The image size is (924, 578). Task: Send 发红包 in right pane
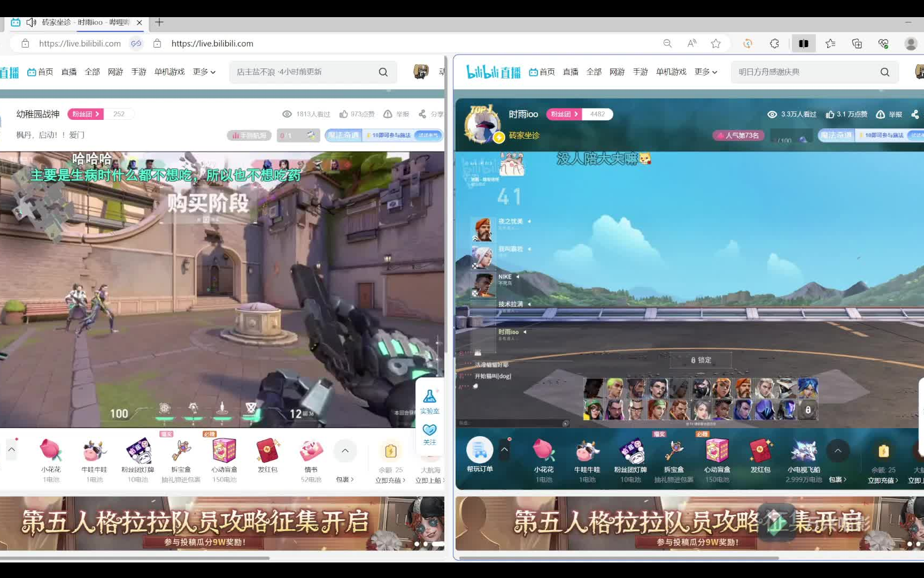coord(760,456)
